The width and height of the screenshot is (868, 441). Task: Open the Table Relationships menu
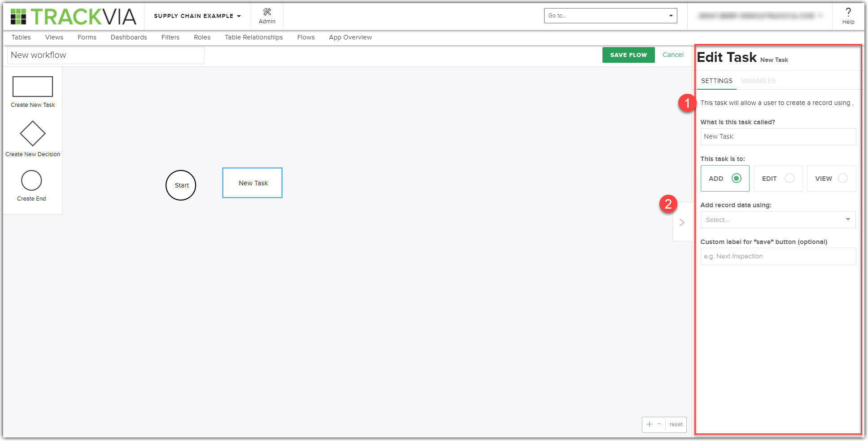pyautogui.click(x=254, y=37)
